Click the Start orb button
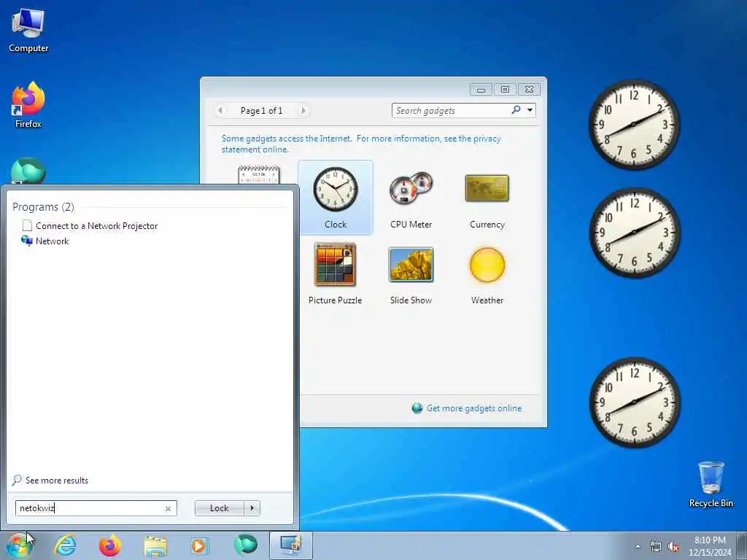The image size is (747, 560). 20,545
